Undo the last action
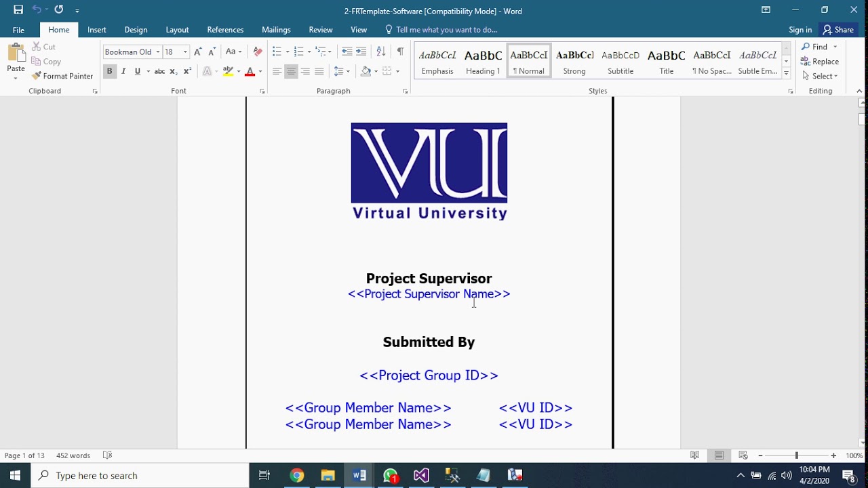Image resolution: width=868 pixels, height=488 pixels. coord(37,10)
